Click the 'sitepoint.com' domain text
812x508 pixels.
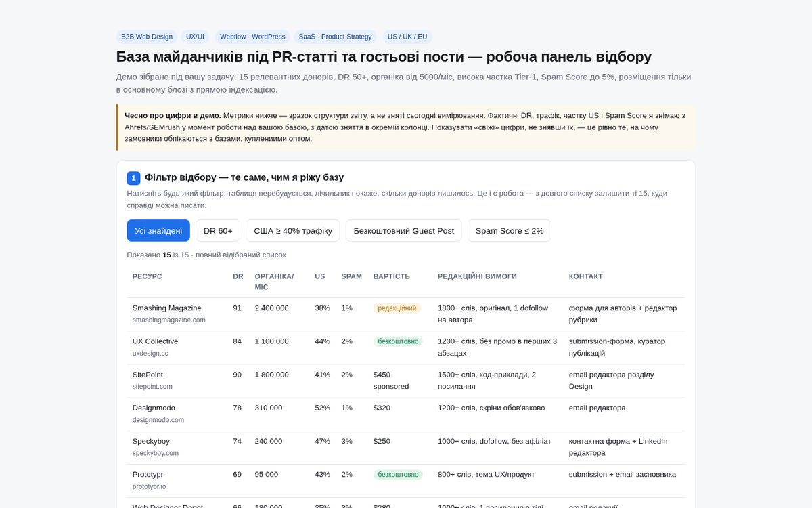click(x=152, y=386)
